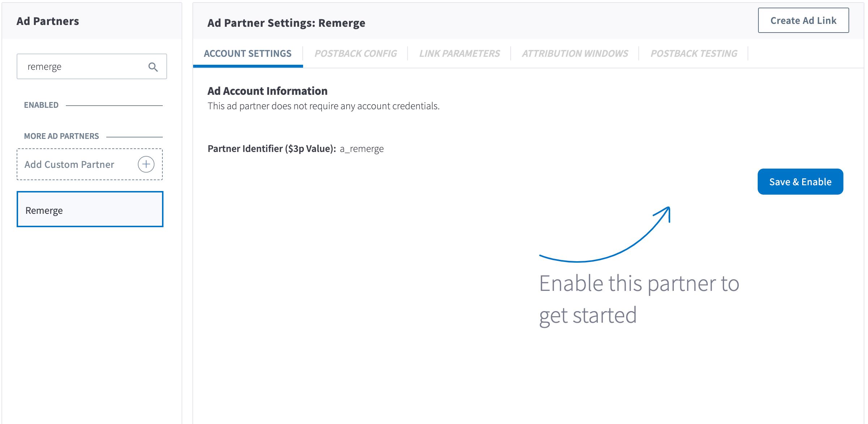
Task: Click the Ad Partner Settings: Remerge heading
Action: click(x=286, y=23)
